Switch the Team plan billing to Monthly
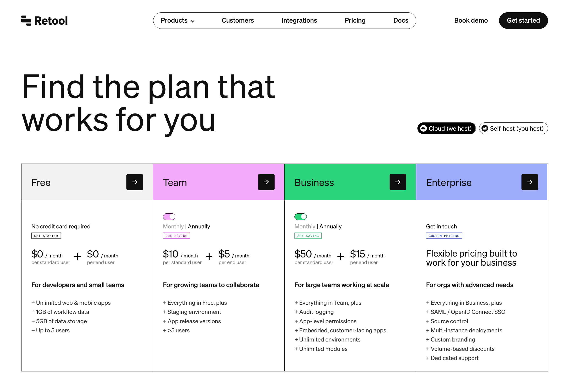572x392 pixels. pyautogui.click(x=169, y=216)
